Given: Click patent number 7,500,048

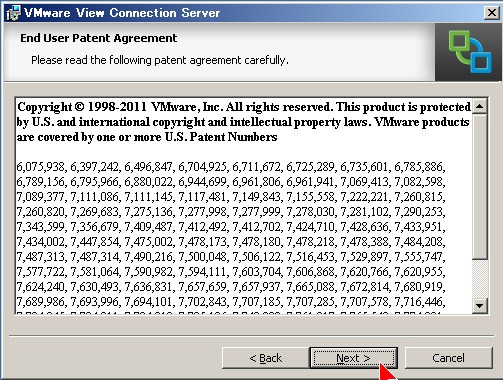Looking at the screenshot, I should (204, 257).
